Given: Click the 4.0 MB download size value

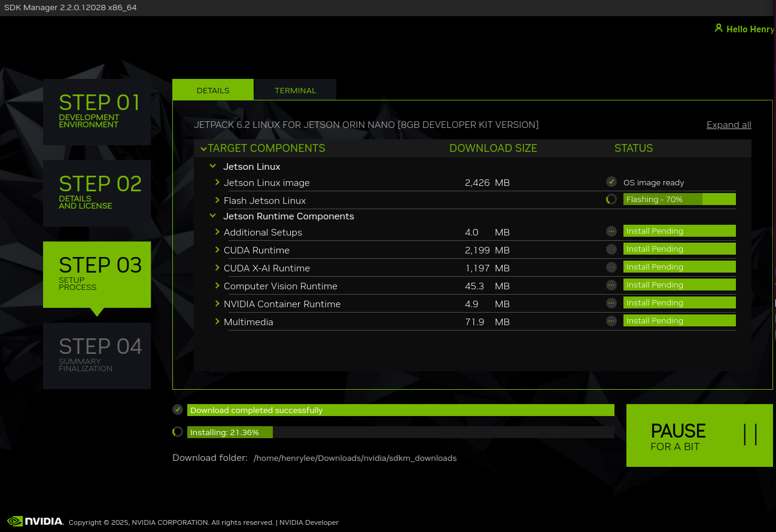Looking at the screenshot, I should tap(487, 233).
